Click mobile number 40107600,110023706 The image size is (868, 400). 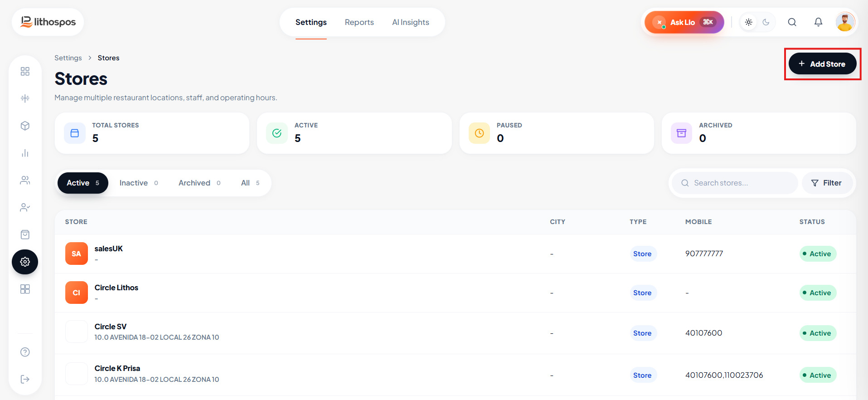click(724, 375)
